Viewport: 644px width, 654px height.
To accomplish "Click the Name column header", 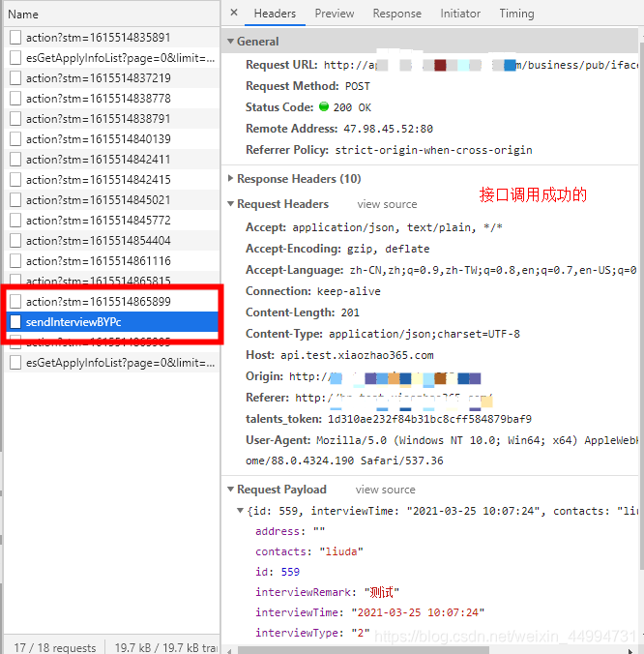I will tap(112, 15).
